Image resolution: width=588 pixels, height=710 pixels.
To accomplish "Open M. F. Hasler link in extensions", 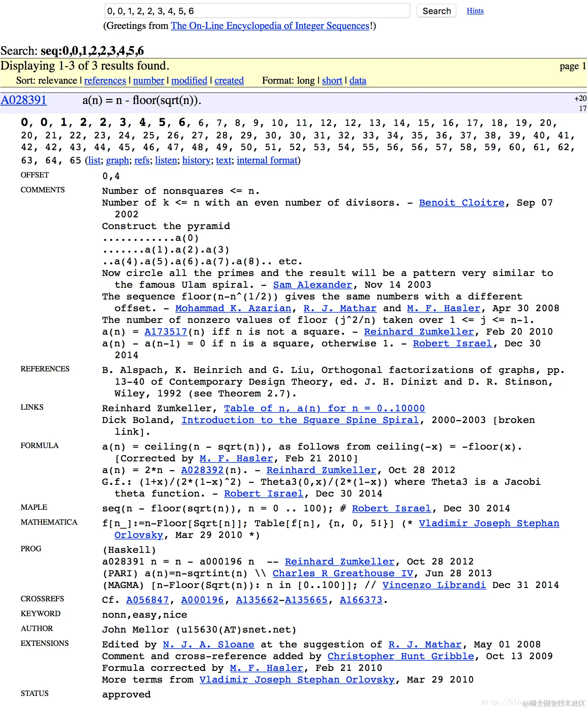I will (x=267, y=668).
